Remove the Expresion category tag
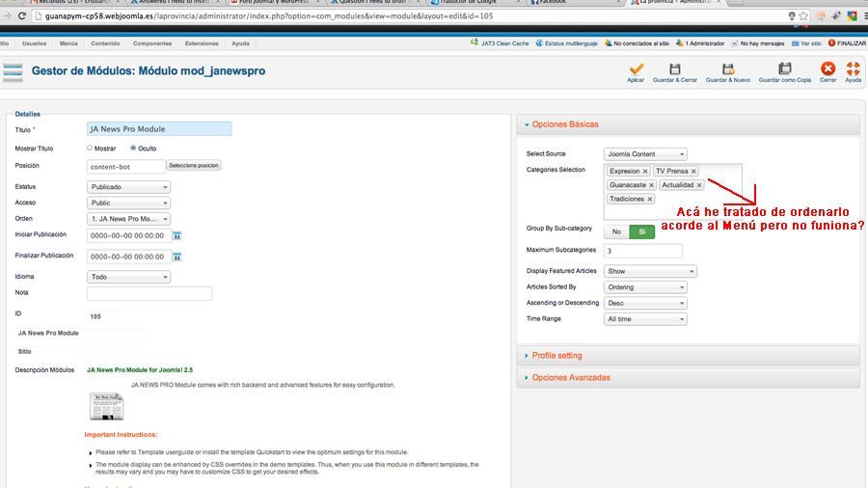The height and width of the screenshot is (488, 868). point(645,172)
